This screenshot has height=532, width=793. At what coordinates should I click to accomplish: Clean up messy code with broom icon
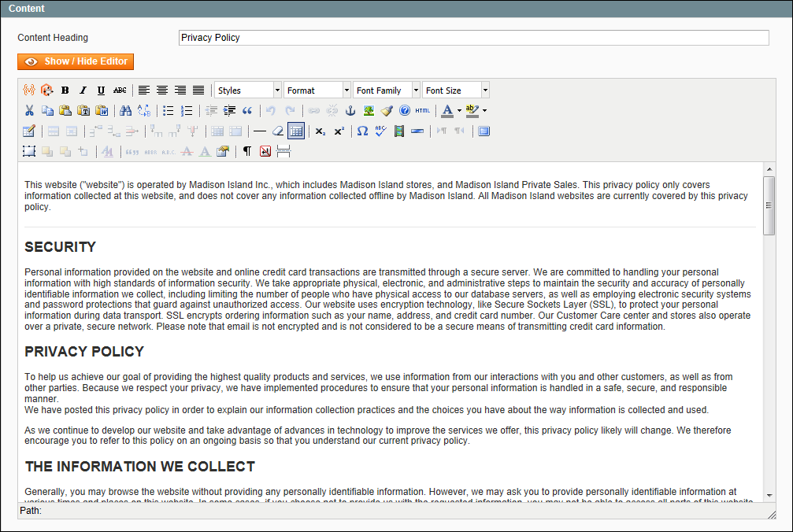tap(387, 110)
